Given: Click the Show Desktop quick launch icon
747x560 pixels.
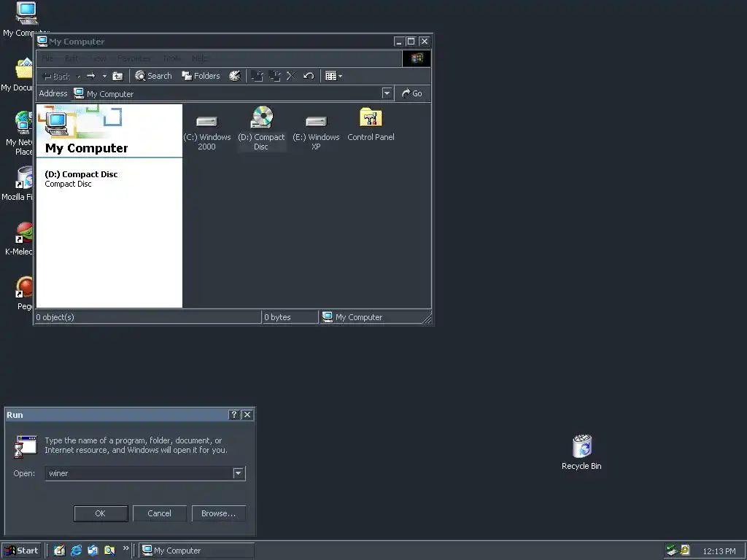Looking at the screenshot, I should (59, 551).
